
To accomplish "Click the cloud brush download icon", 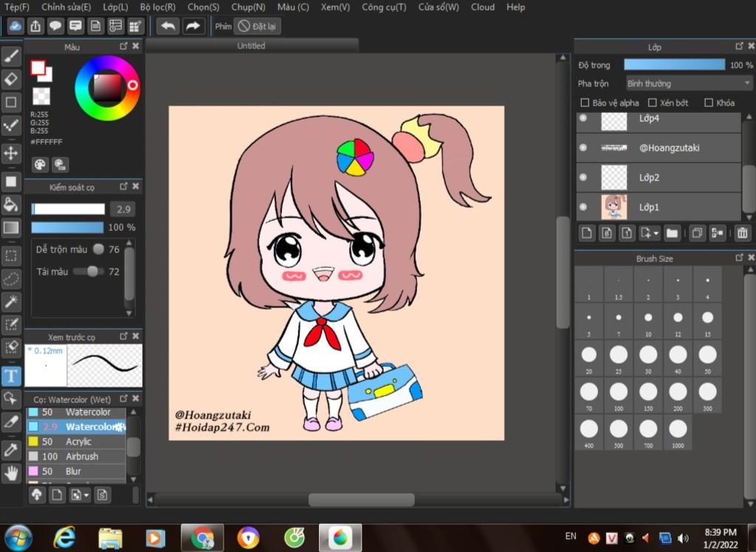I will tap(37, 494).
